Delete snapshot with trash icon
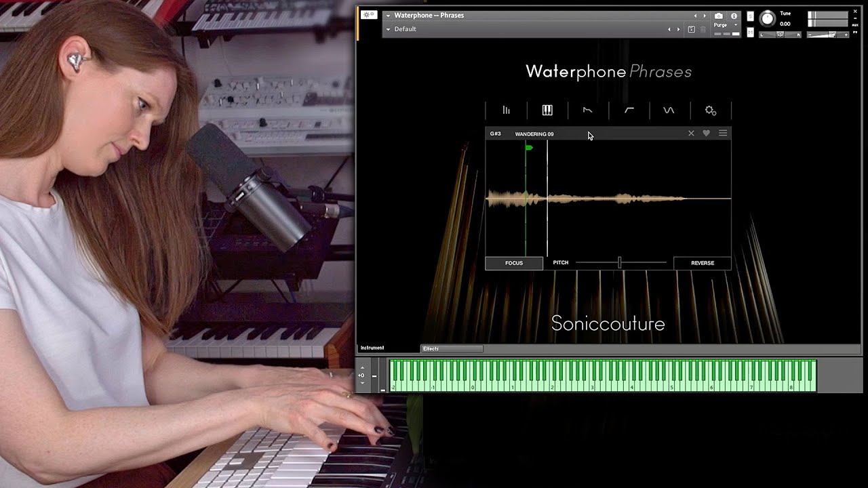 point(703,29)
